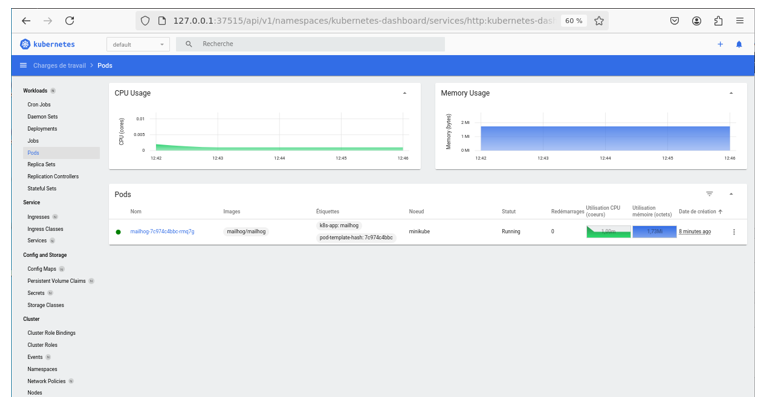Collapse the Memory Usage card
Image resolution: width=782 pixels, height=410 pixels.
pyautogui.click(x=731, y=93)
